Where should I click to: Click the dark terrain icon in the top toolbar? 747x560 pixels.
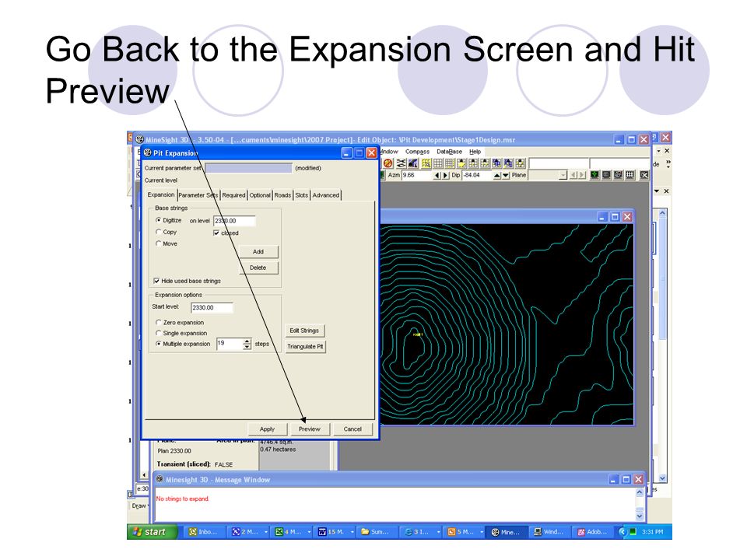point(413,163)
